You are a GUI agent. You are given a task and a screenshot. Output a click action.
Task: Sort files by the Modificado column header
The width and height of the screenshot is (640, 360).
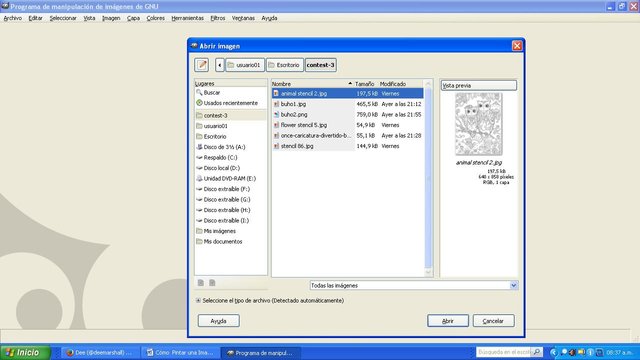[401, 84]
